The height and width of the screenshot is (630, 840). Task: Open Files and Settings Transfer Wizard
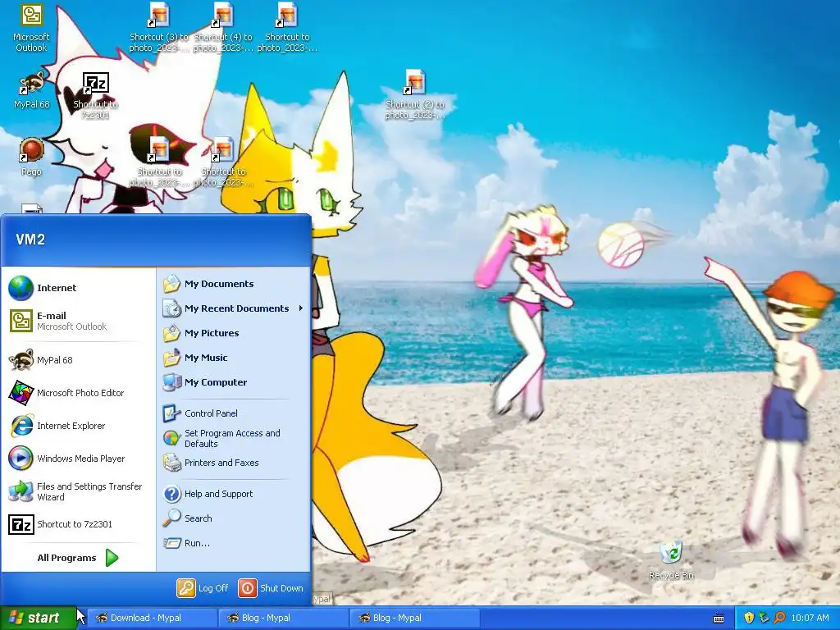click(x=78, y=491)
